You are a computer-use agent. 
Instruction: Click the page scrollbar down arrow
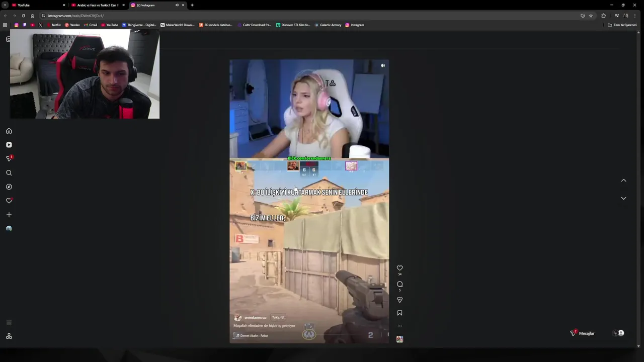(x=639, y=346)
